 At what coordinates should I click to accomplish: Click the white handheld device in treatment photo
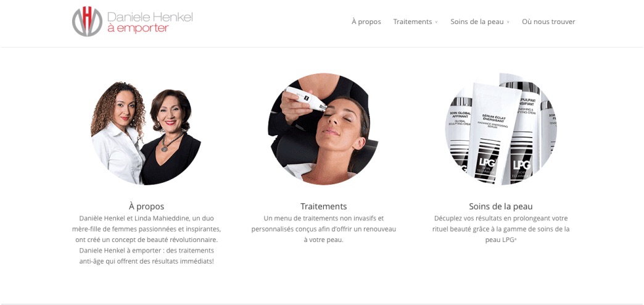(x=307, y=99)
